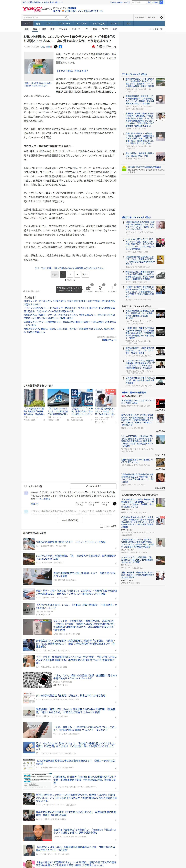Open the ランキング tab
Image resolution: width=186 pixels, height=868 pixels.
coord(115,24)
